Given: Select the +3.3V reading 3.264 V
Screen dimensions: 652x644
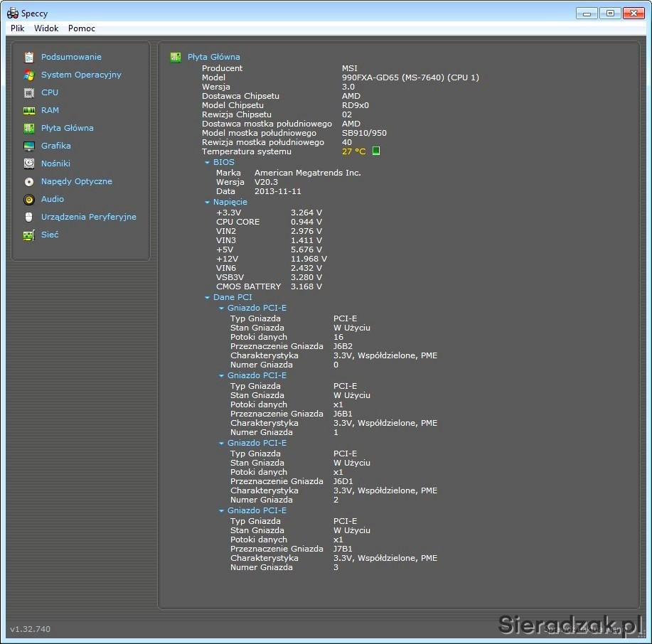Looking at the screenshot, I should (306, 213).
